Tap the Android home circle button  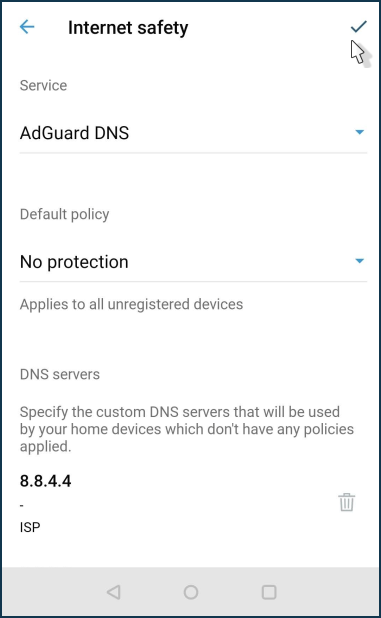(191, 592)
